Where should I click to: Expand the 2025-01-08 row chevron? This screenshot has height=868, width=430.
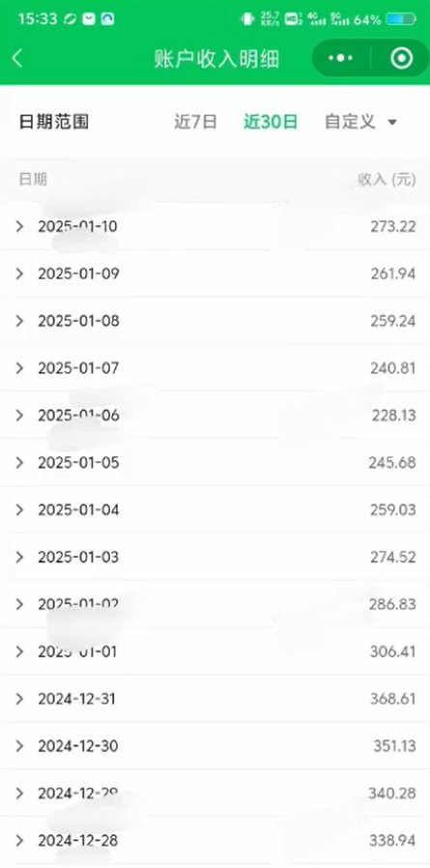(x=20, y=321)
